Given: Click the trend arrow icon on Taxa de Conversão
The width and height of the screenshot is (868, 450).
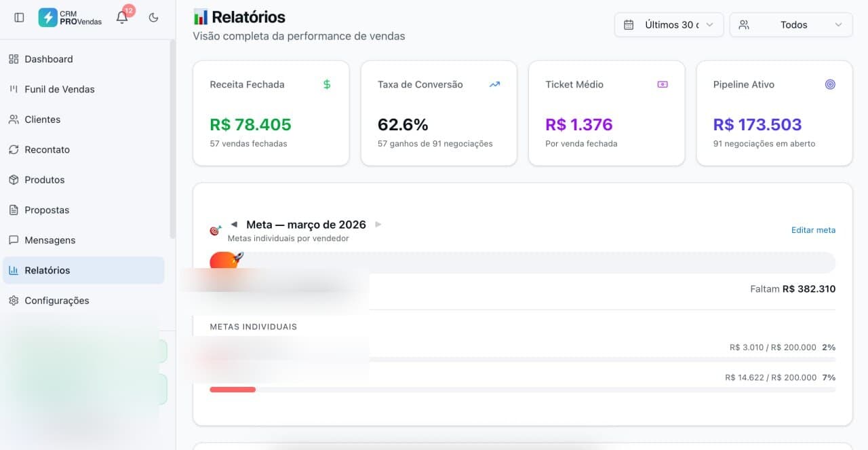Looking at the screenshot, I should coord(494,84).
